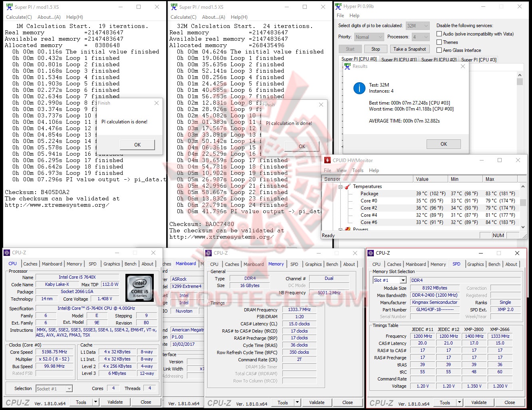Click the HWMonitor scrollbar down arrow

tap(523, 227)
